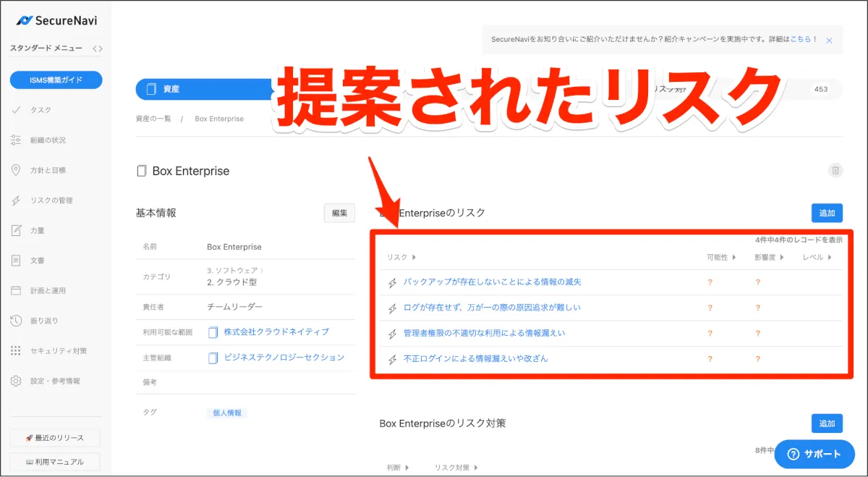The width and height of the screenshot is (868, 477).
Task: Click the 振り返り history clock icon
Action: click(x=16, y=321)
